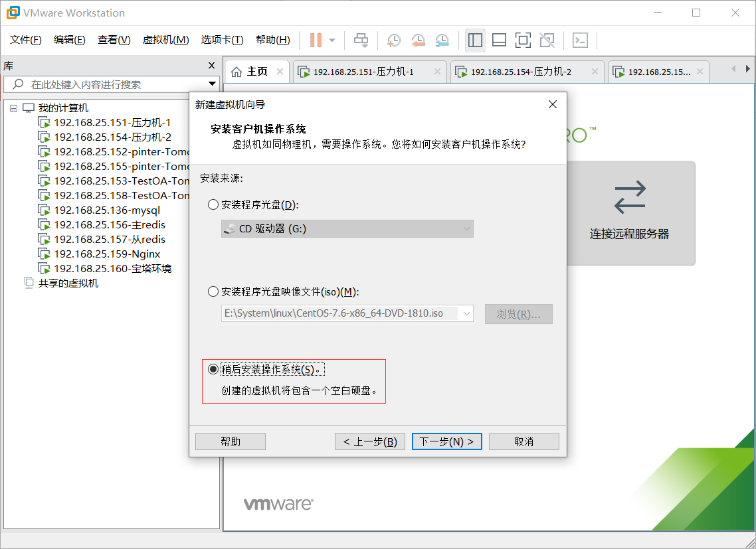Open the console view toolbar icon
Viewport: 756px width, 549px height.
[580, 40]
